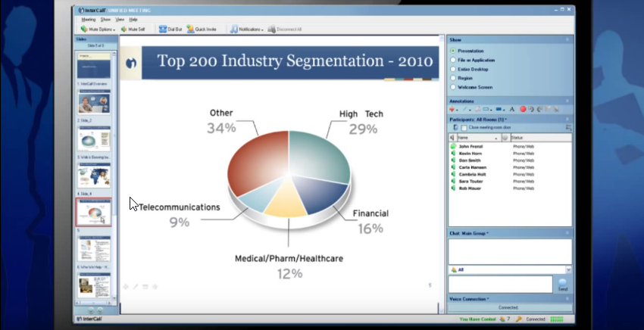Click the red circle annotation icon
The width and height of the screenshot is (644, 330).
[522, 109]
